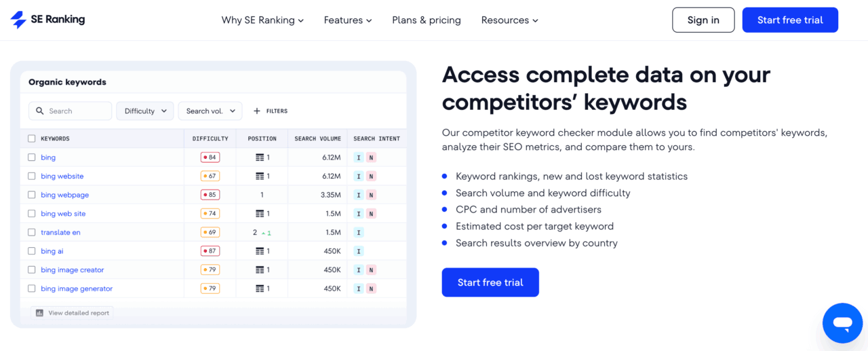Go to Plans & pricing

tap(427, 20)
